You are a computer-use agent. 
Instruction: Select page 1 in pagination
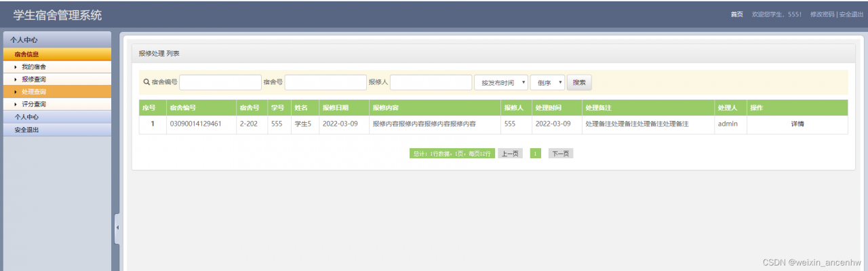[535, 153]
